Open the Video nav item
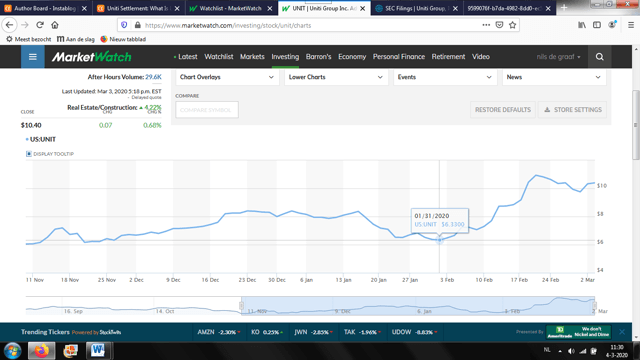The height and width of the screenshot is (360, 640). [481, 57]
